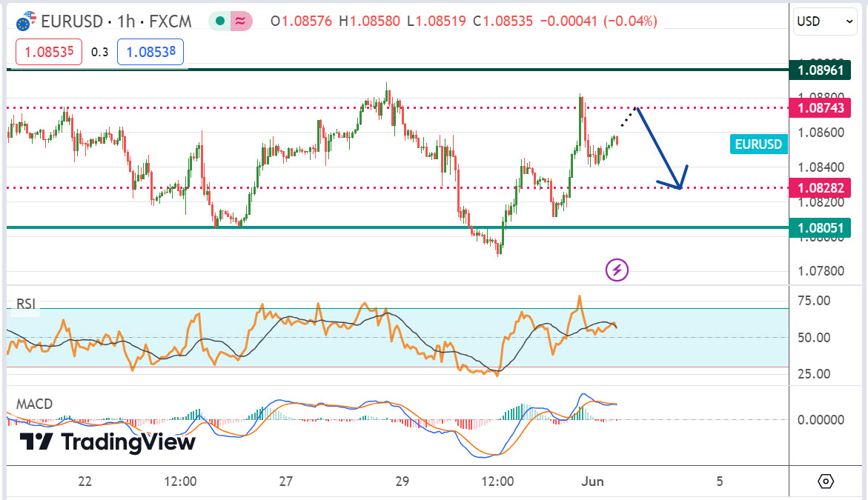Click the pink approximate data icon
The width and height of the screenshot is (868, 500).
point(241,21)
